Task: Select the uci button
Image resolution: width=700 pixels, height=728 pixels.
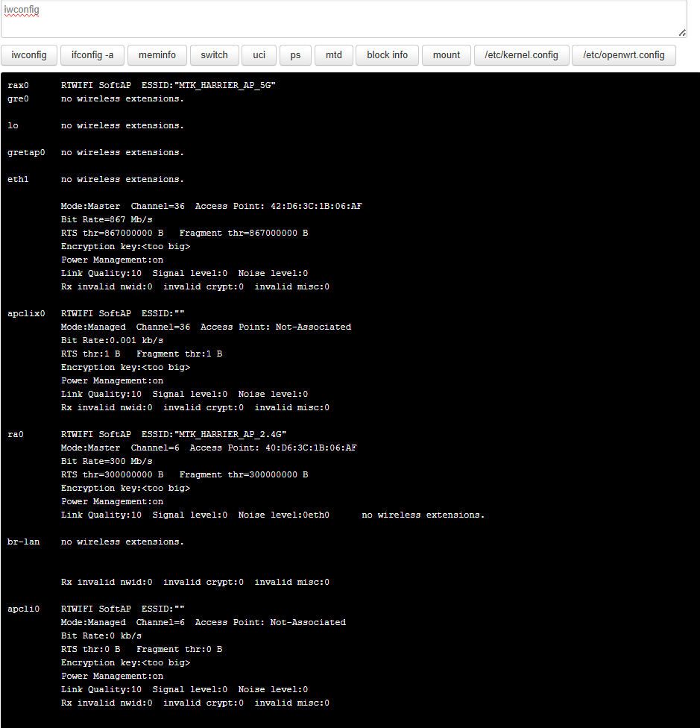Action: coord(259,55)
